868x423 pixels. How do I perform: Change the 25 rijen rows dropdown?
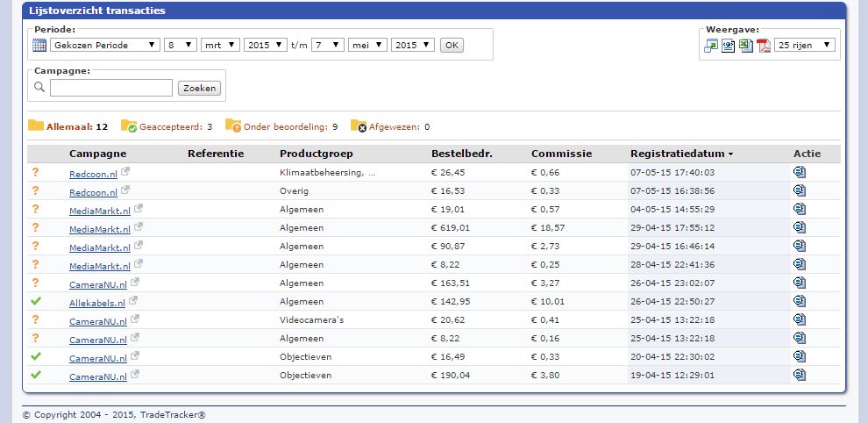(x=805, y=46)
